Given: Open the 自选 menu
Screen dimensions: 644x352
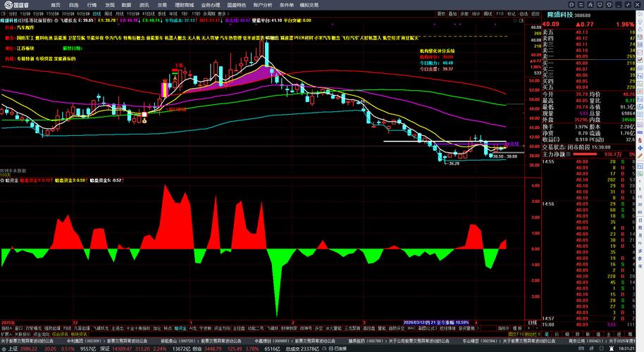Looking at the screenshot, I should [x=73, y=5].
